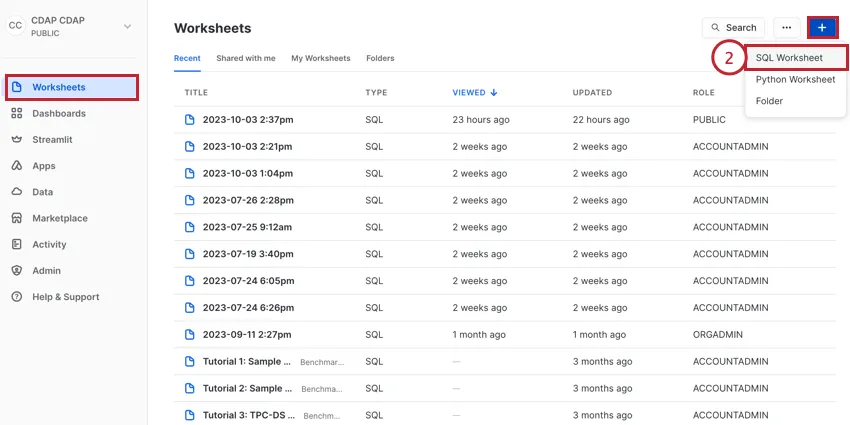The width and height of the screenshot is (850, 425).
Task: Open the Marketplace storefront icon
Action: [17, 218]
